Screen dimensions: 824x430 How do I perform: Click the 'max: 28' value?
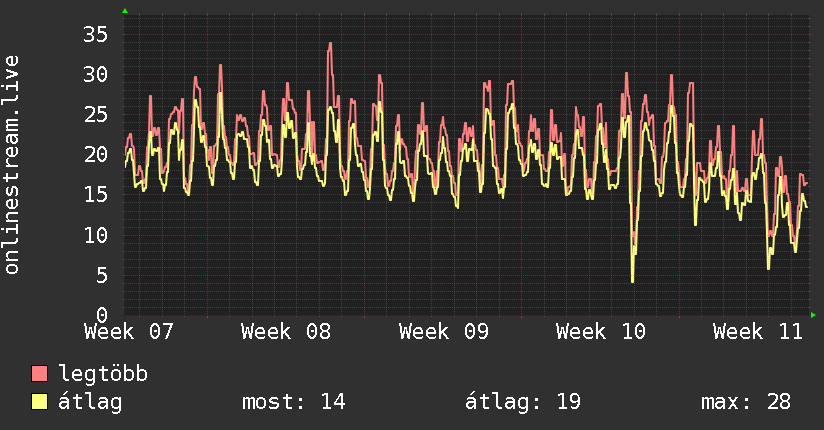point(746,402)
